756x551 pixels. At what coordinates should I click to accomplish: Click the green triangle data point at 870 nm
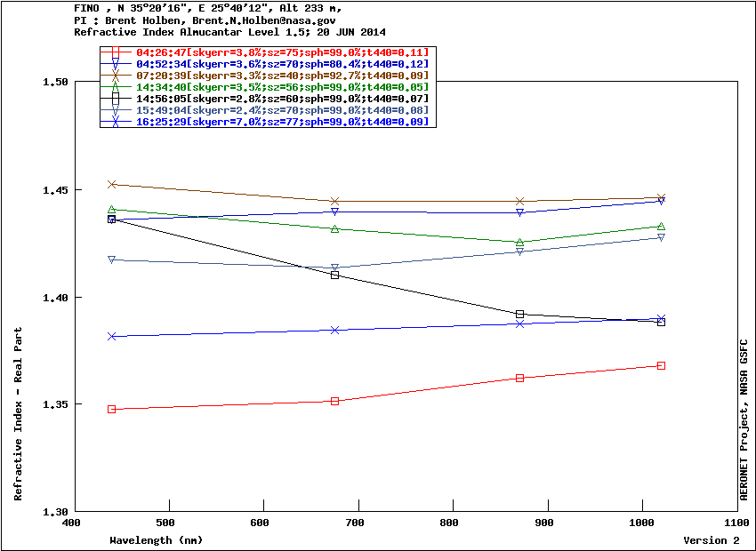pos(519,243)
